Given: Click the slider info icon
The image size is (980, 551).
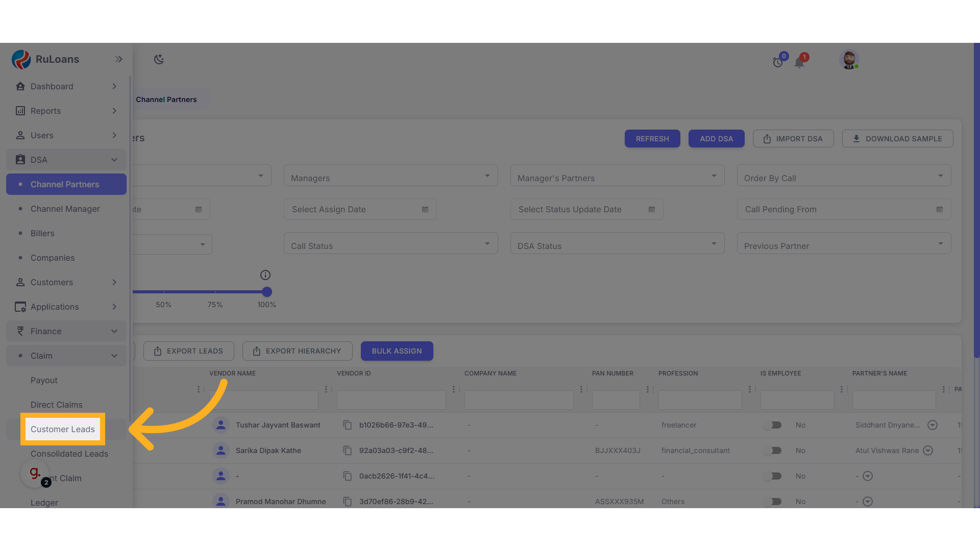Looking at the screenshot, I should tap(265, 275).
